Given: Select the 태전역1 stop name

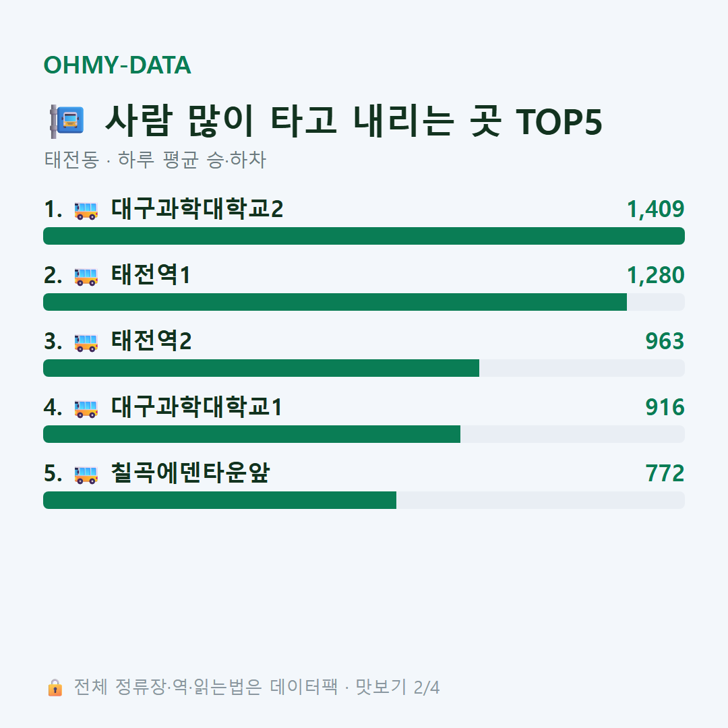Looking at the screenshot, I should (151, 275).
